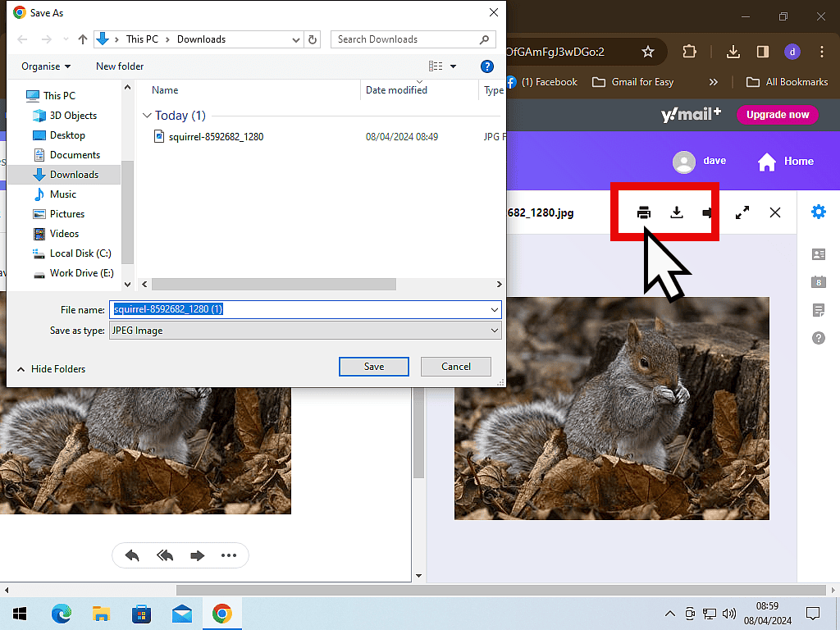Open the Organise menu
This screenshot has height=630, width=840.
pyautogui.click(x=46, y=66)
